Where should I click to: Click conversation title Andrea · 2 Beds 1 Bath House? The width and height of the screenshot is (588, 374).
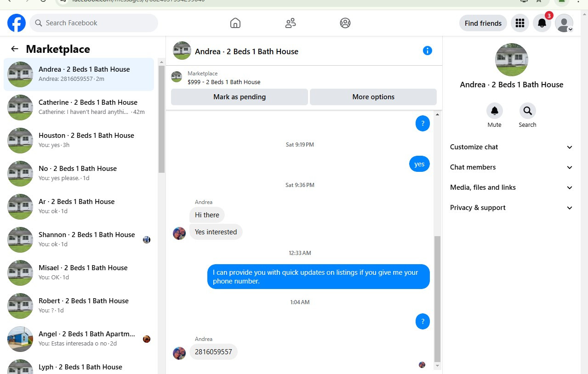click(246, 51)
